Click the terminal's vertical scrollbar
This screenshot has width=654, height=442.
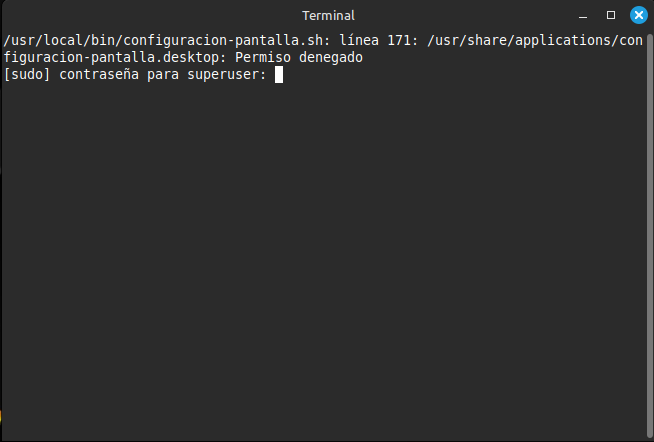649,234
